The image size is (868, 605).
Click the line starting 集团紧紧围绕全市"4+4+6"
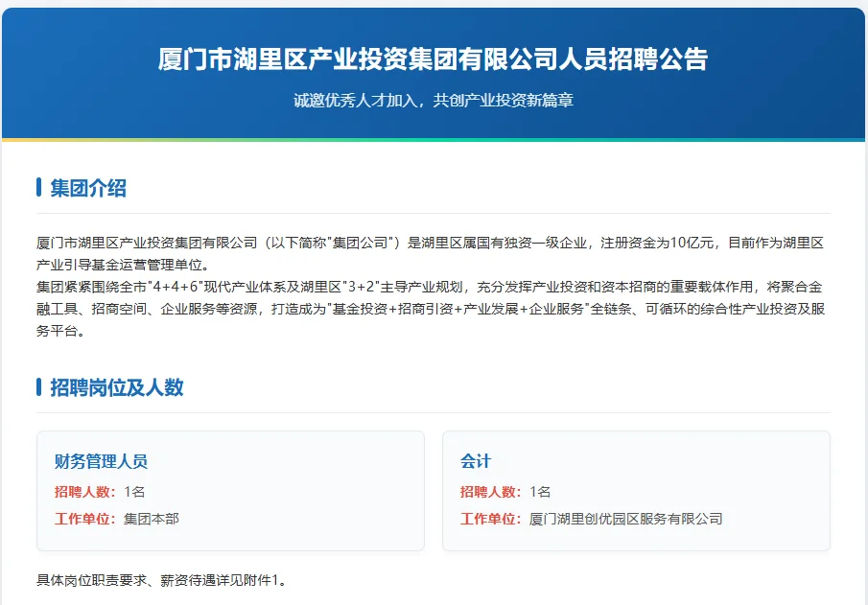430,288
